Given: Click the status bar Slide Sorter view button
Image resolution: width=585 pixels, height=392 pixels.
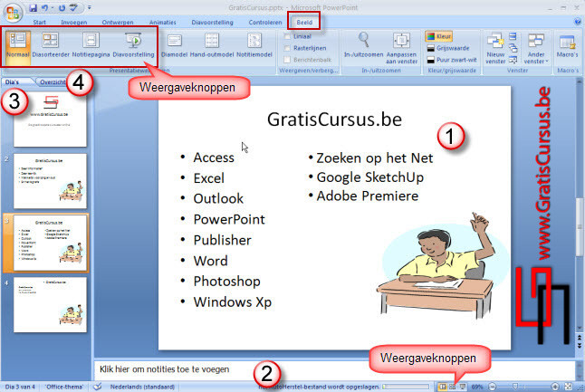Looking at the screenshot, I should [452, 387].
